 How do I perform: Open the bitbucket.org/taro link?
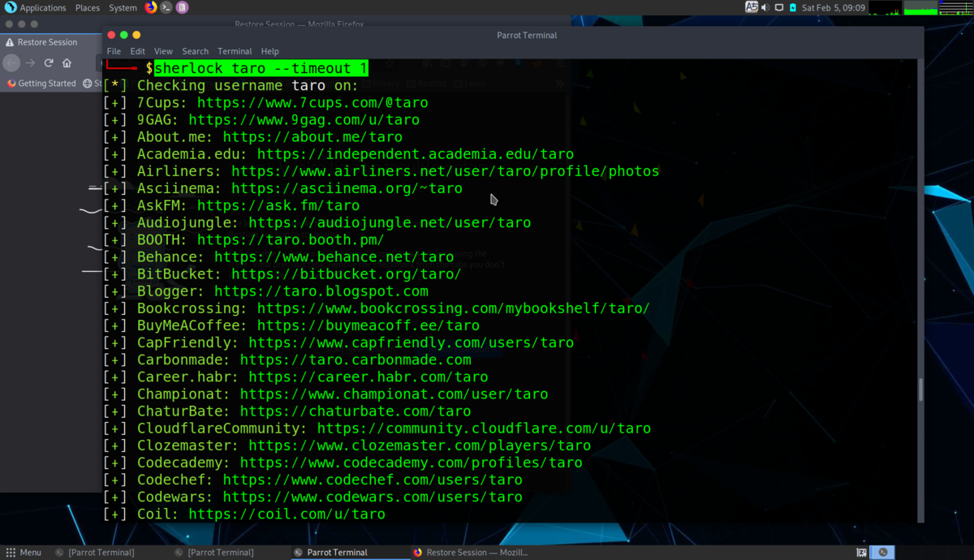tap(347, 274)
